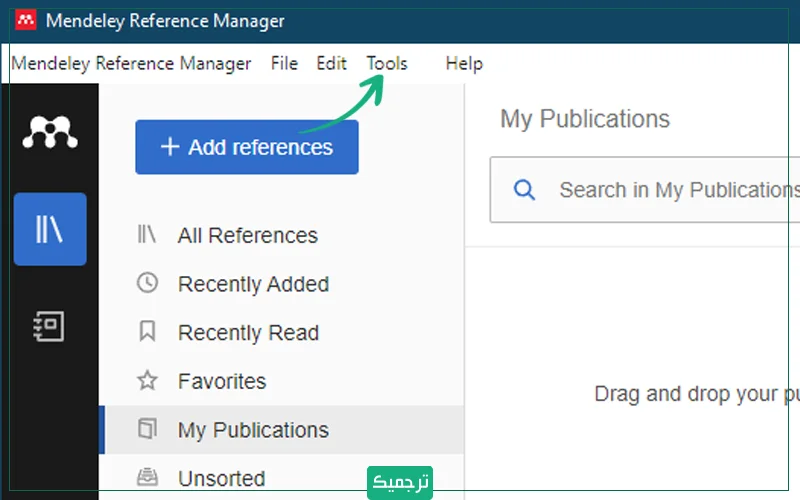This screenshot has width=800, height=500.
Task: Open the File menu
Action: (x=284, y=63)
